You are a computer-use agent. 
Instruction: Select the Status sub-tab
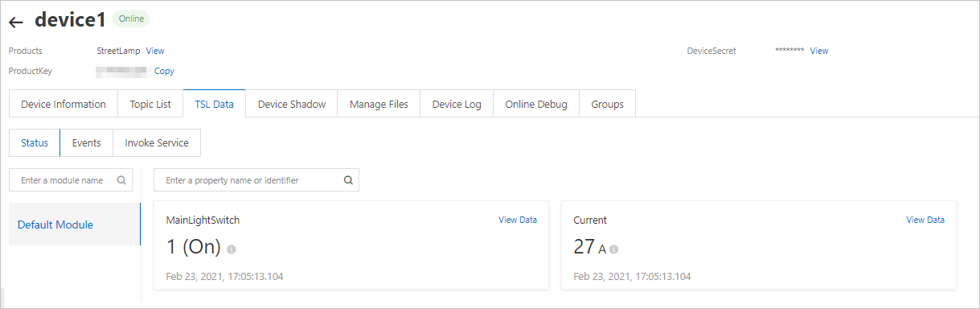[x=35, y=142]
